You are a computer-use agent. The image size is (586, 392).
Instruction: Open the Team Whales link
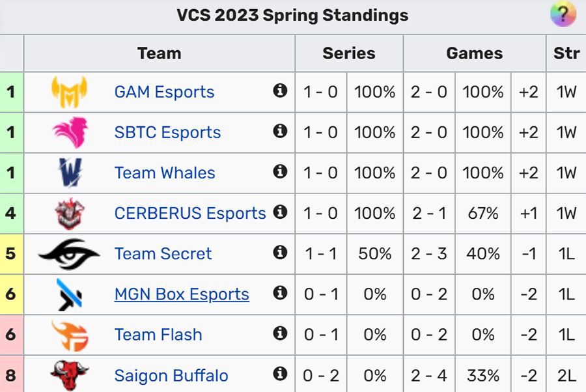click(165, 173)
